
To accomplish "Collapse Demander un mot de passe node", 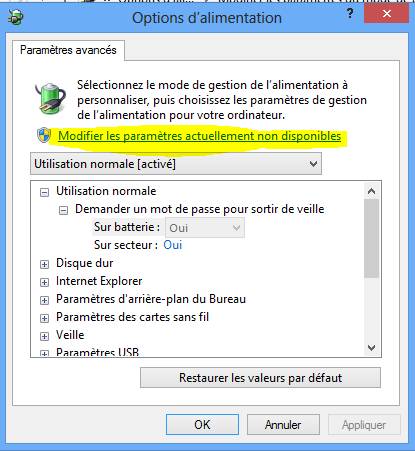I will 63,210.
